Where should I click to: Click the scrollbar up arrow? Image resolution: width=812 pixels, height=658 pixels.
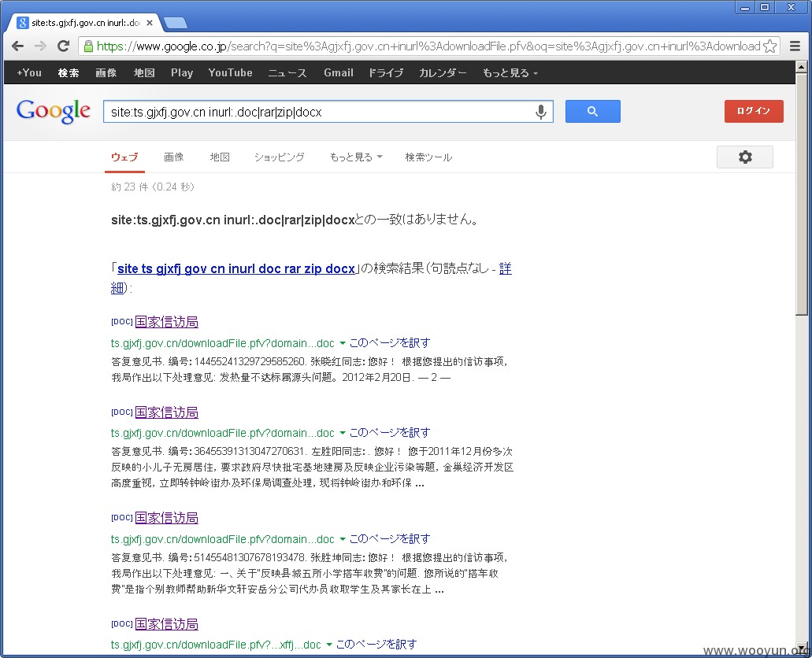(801, 66)
